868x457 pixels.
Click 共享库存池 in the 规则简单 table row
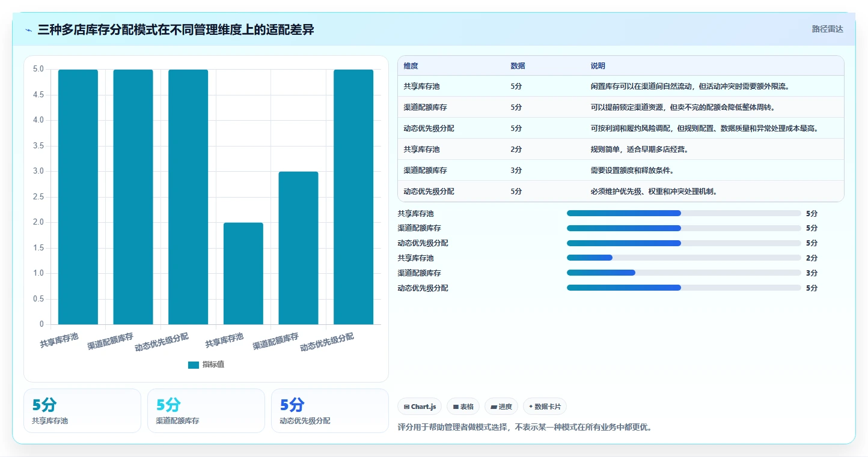(x=422, y=150)
